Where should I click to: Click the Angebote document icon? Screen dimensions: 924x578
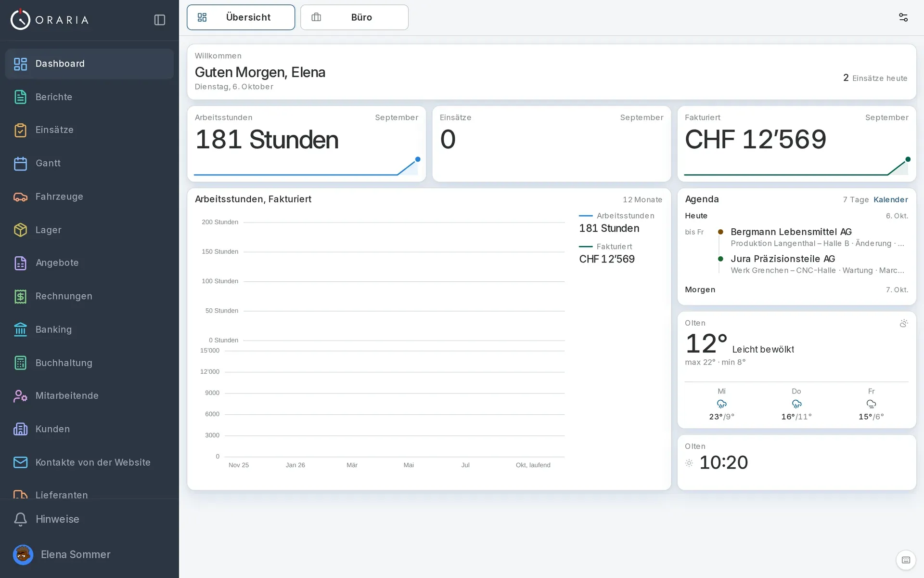tap(20, 263)
